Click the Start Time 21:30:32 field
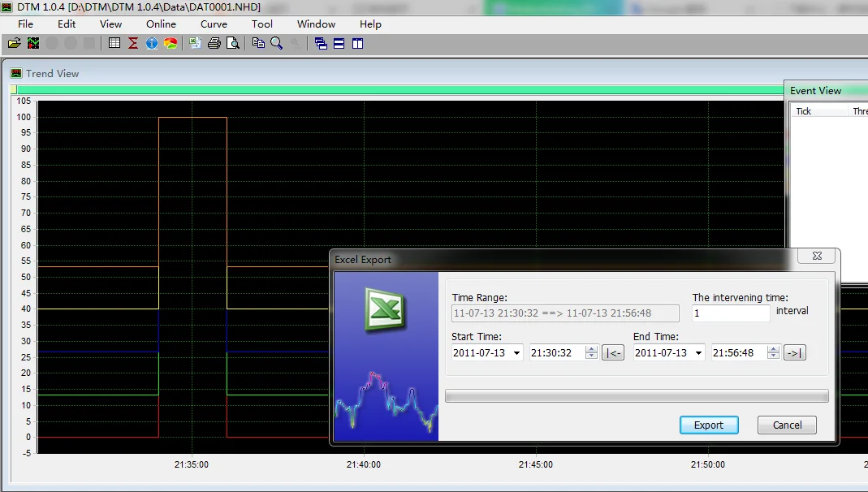 point(558,353)
